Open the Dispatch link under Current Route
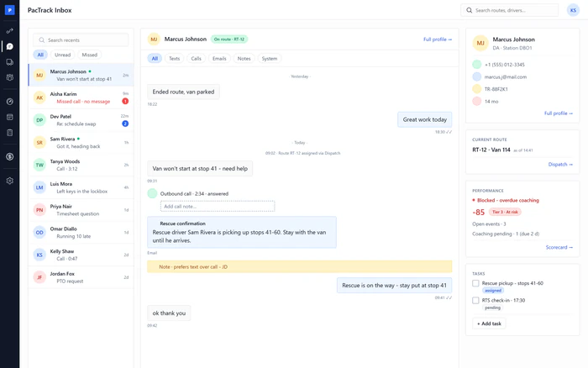Screen dimensions: 588x368 [x=560, y=165]
